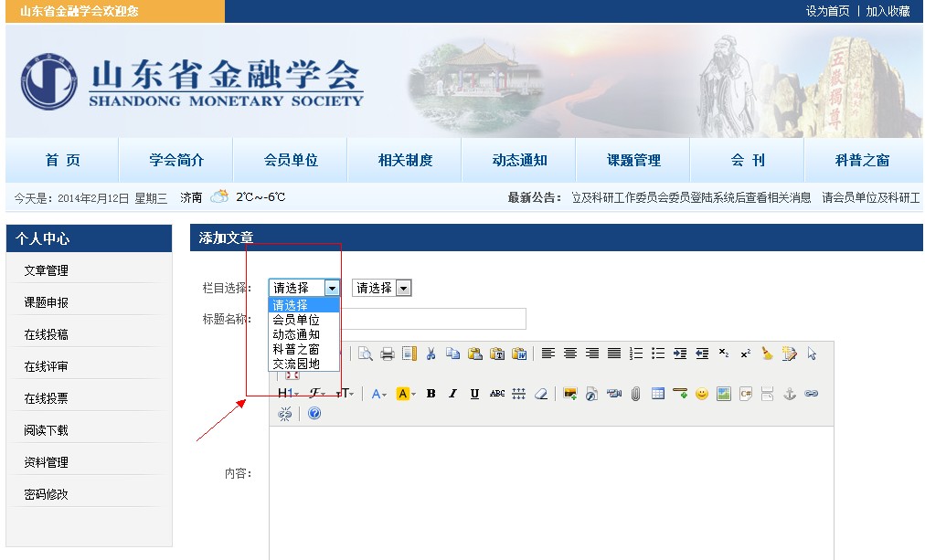
Task: Click the landscape map image icon
Action: [724, 394]
